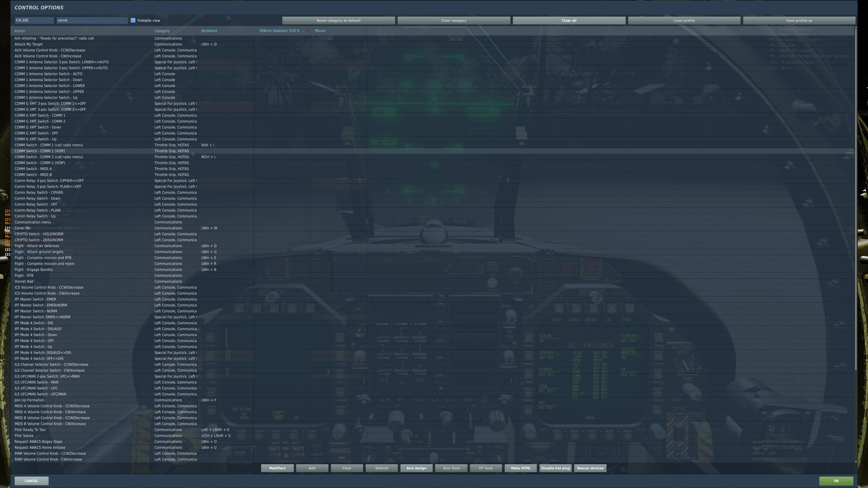The image size is (868, 488).
Task: Toggle the Foldable view checkbox
Action: [x=133, y=20]
